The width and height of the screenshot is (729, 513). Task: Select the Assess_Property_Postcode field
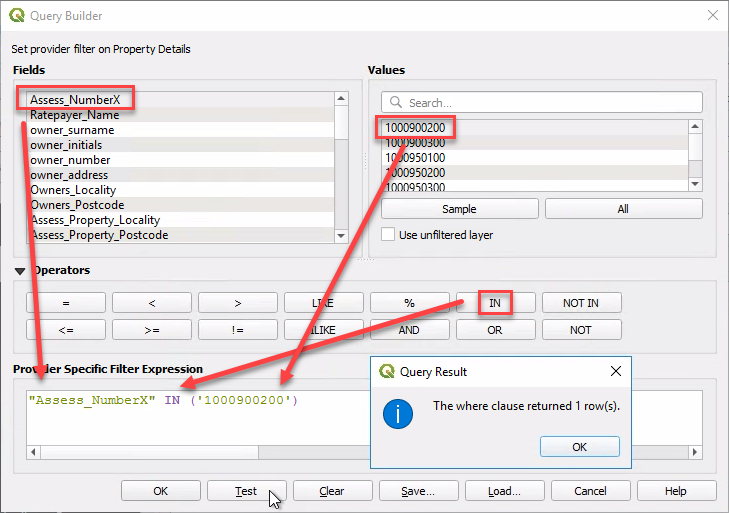click(x=180, y=234)
